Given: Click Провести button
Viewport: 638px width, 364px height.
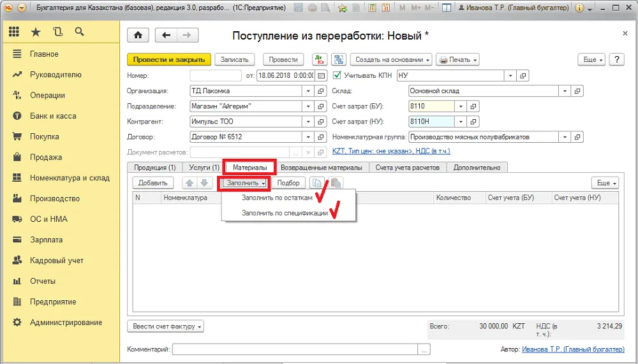Looking at the screenshot, I should (283, 59).
